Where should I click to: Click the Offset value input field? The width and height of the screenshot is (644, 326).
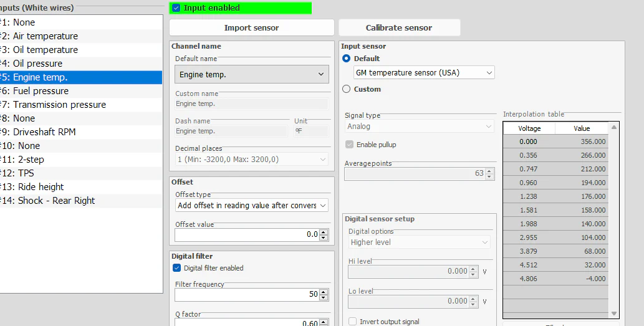pos(247,234)
